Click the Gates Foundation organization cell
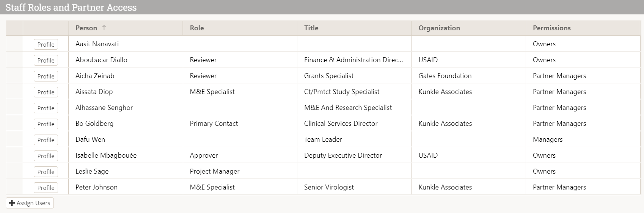Image resolution: width=644 pixels, height=213 pixels. tap(445, 76)
